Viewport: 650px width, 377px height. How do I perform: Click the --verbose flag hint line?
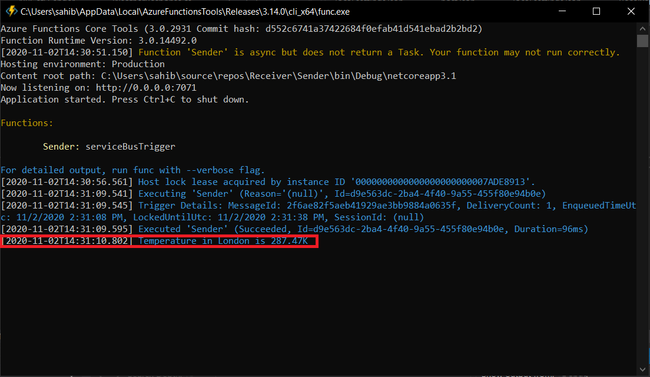click(x=133, y=170)
